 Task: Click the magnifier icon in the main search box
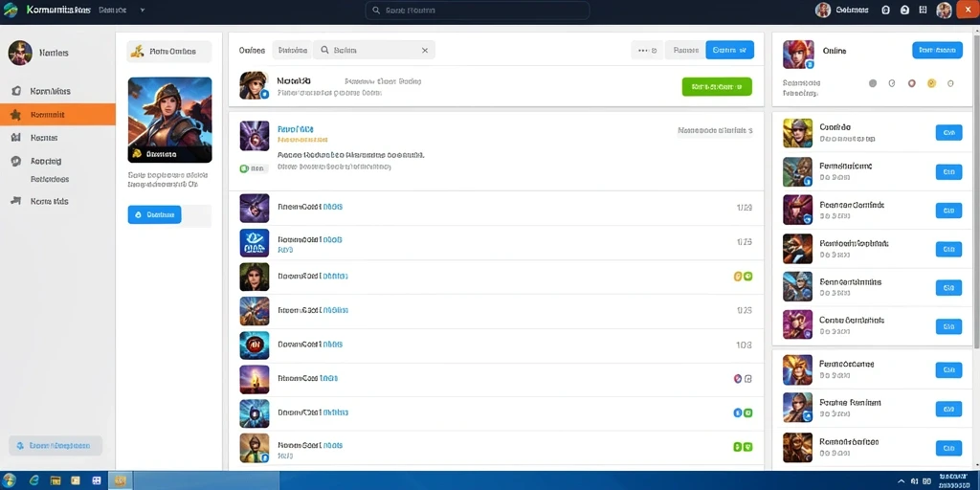click(x=325, y=51)
